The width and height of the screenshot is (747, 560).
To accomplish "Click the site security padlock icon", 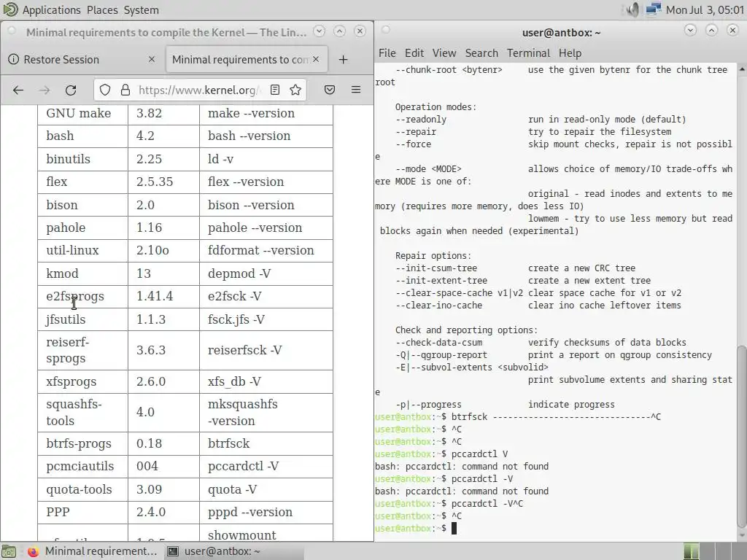I will [x=125, y=90].
